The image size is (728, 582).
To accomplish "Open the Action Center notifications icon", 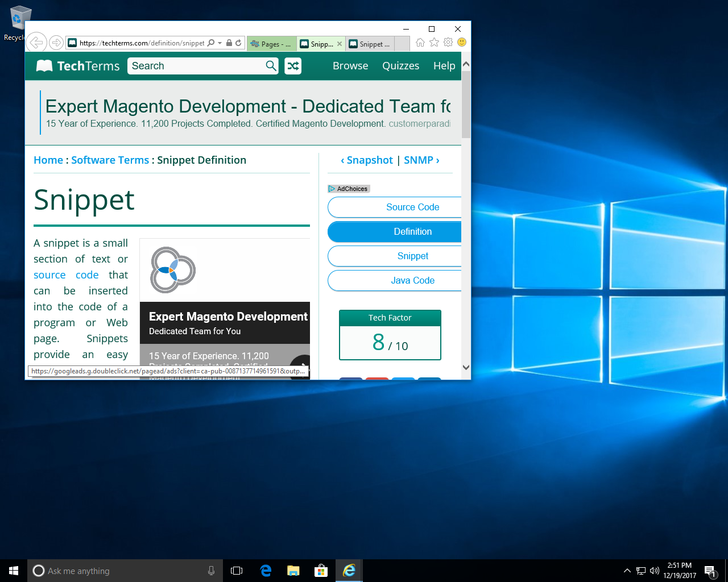I will (710, 571).
